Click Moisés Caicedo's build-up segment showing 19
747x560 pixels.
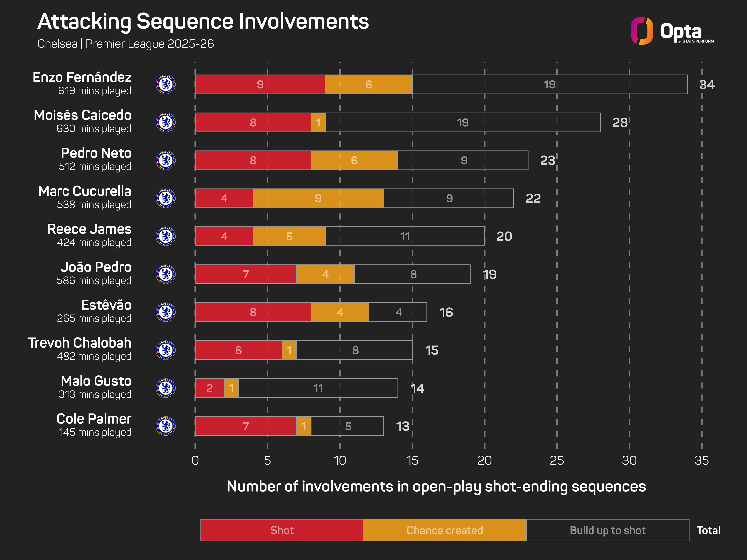pos(463,122)
